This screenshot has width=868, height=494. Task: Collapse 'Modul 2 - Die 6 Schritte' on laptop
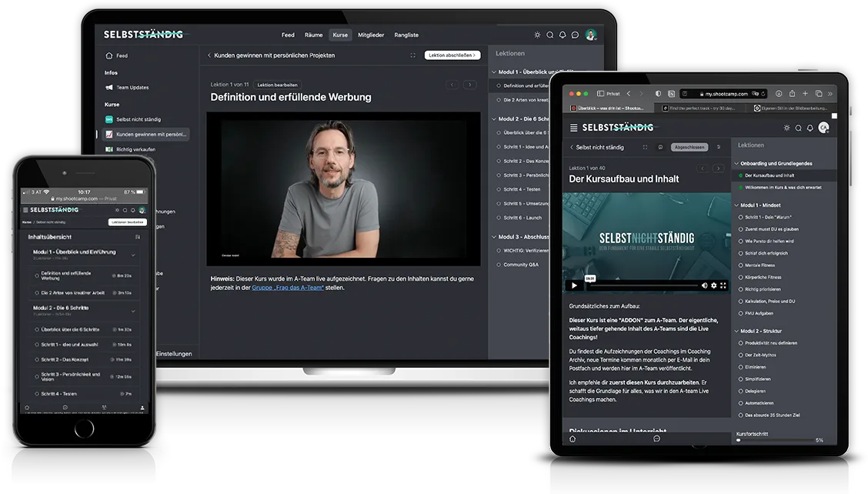point(494,118)
